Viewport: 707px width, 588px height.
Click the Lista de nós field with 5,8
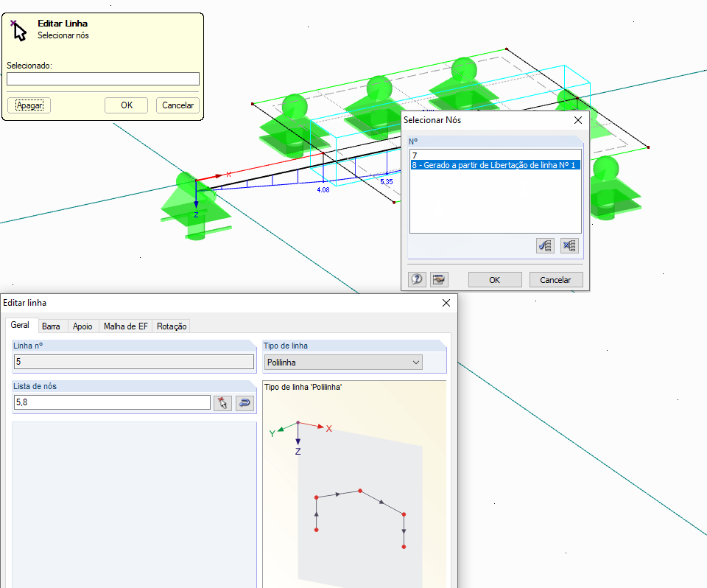click(112, 402)
